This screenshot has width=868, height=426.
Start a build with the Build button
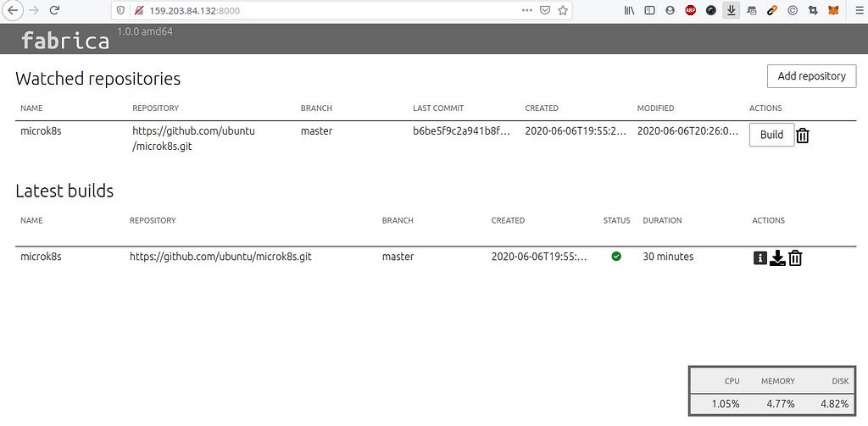click(x=771, y=135)
